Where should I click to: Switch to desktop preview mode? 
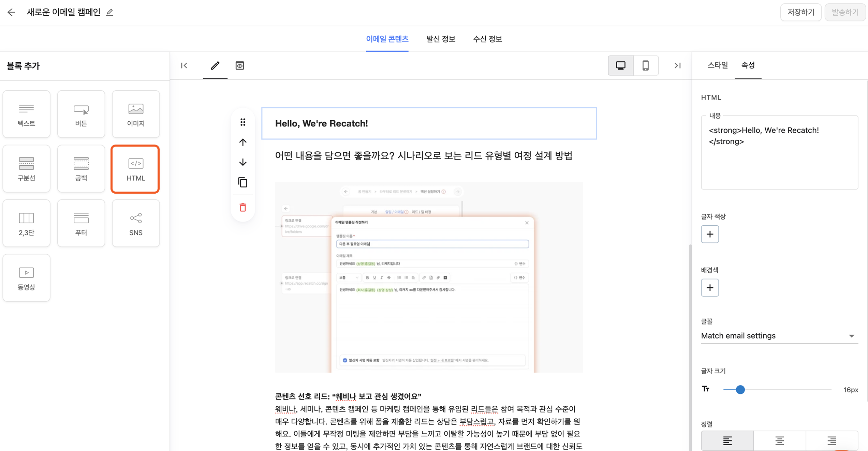pos(620,65)
